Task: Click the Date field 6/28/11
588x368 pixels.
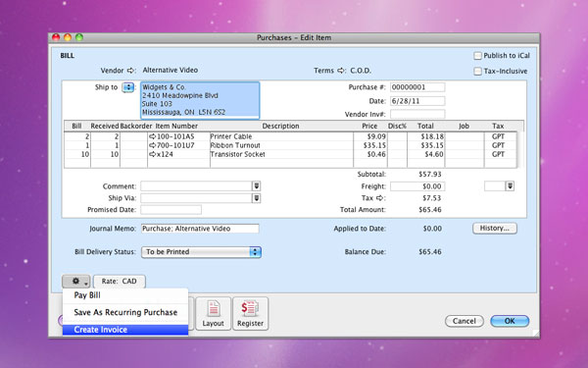Action: (x=417, y=101)
